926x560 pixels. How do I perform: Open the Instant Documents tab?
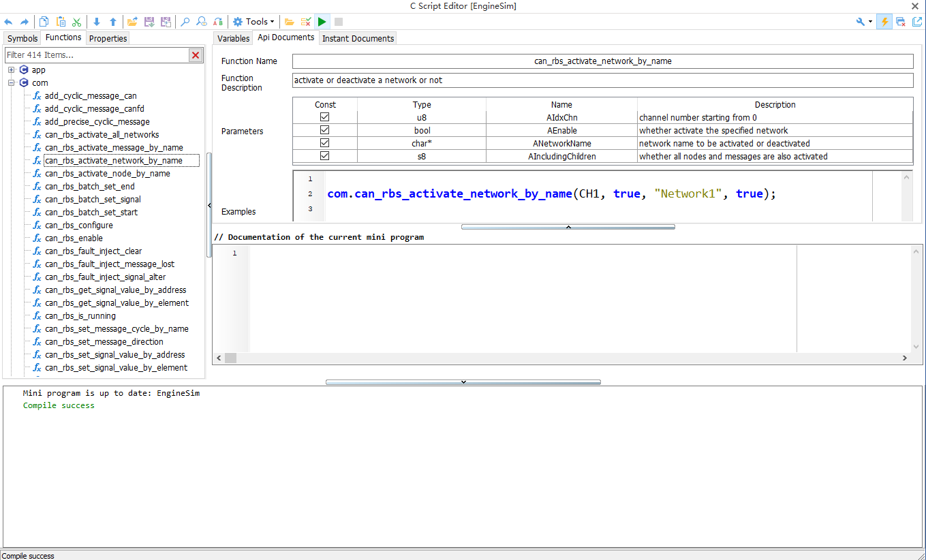coord(358,39)
